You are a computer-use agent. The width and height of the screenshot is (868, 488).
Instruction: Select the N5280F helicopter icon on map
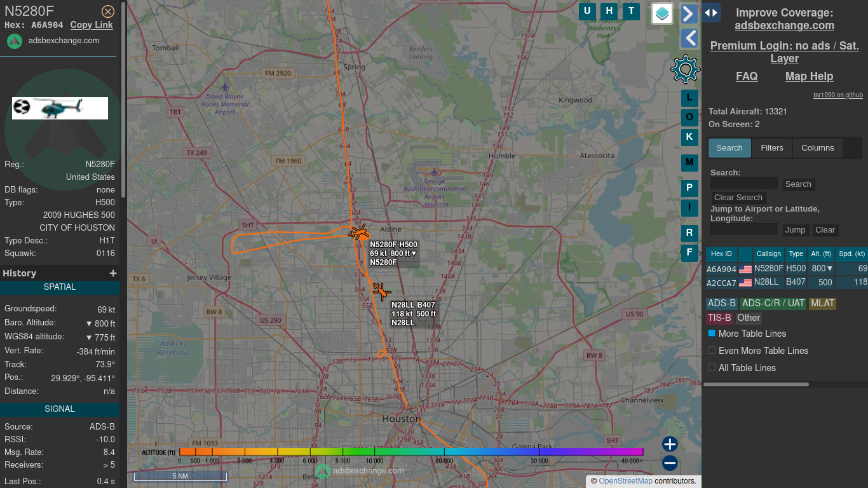358,233
